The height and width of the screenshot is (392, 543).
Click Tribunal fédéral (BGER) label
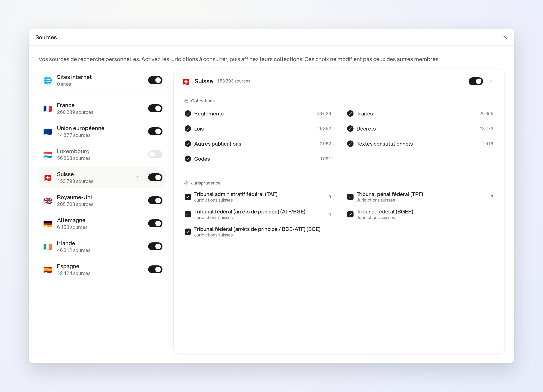(x=385, y=212)
